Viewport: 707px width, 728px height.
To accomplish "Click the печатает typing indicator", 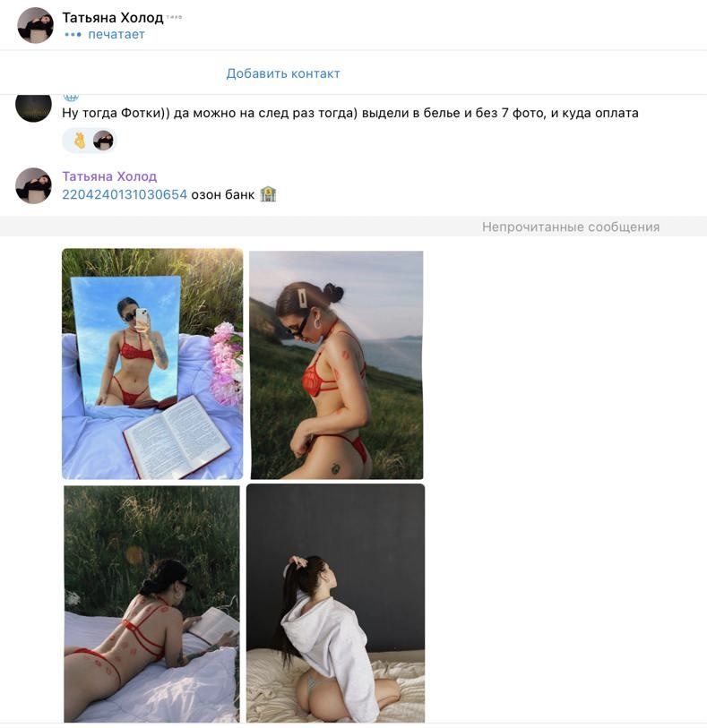I will point(105,34).
